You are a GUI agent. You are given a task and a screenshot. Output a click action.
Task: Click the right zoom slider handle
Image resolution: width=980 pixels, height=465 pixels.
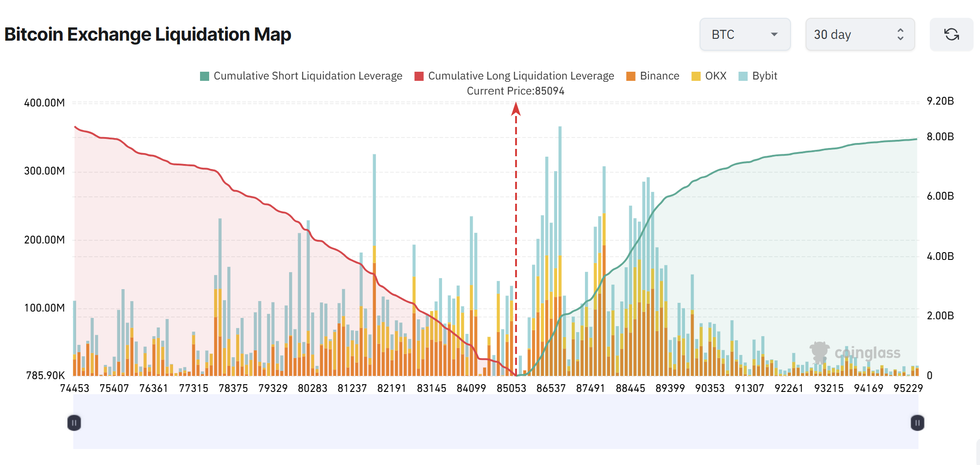click(x=917, y=423)
